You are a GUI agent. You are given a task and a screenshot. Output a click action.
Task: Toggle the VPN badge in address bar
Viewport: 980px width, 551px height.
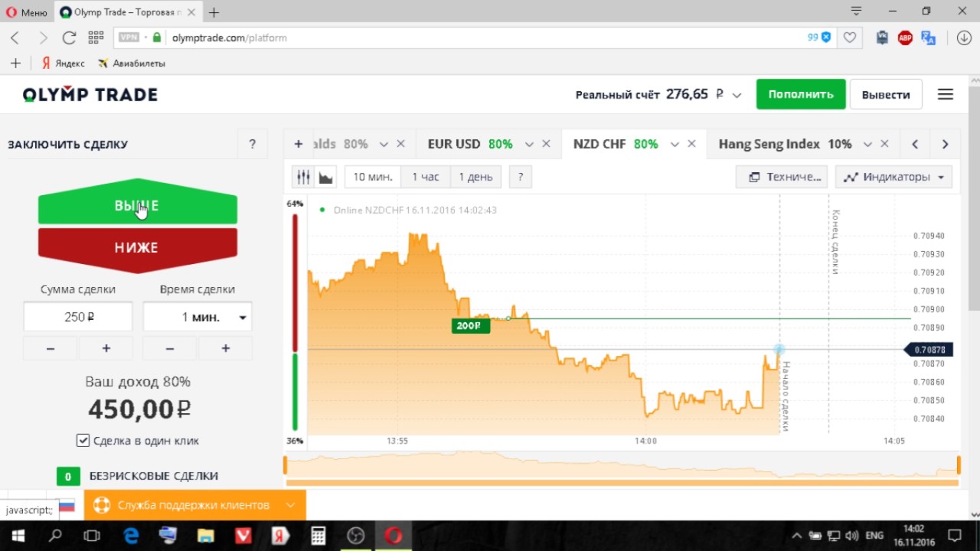(129, 37)
